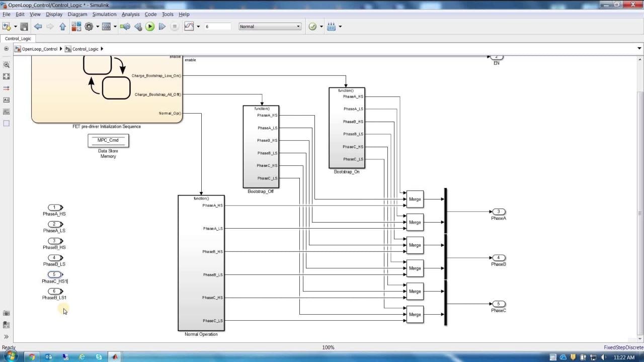This screenshot has width=644, height=362.
Task: Run the simulation with the green play button
Action: (x=150, y=27)
